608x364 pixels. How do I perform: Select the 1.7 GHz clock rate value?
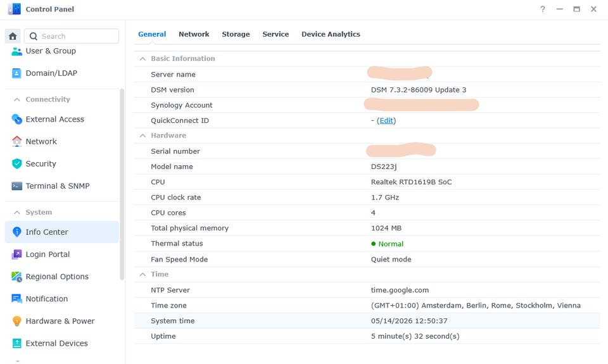pos(384,198)
